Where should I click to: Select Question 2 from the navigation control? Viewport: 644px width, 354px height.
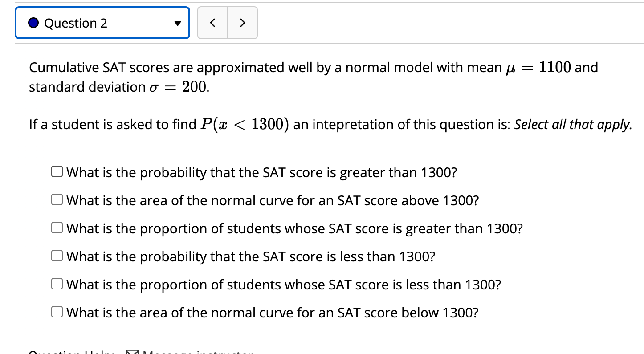tap(102, 22)
